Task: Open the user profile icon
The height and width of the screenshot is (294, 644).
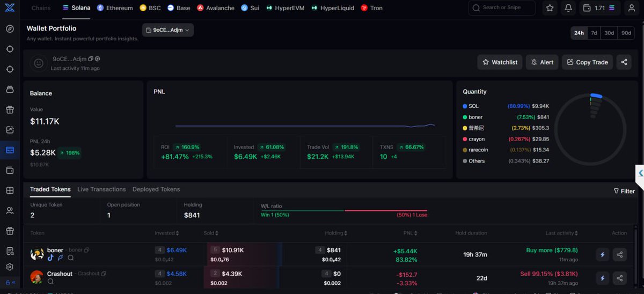Action: point(632,8)
